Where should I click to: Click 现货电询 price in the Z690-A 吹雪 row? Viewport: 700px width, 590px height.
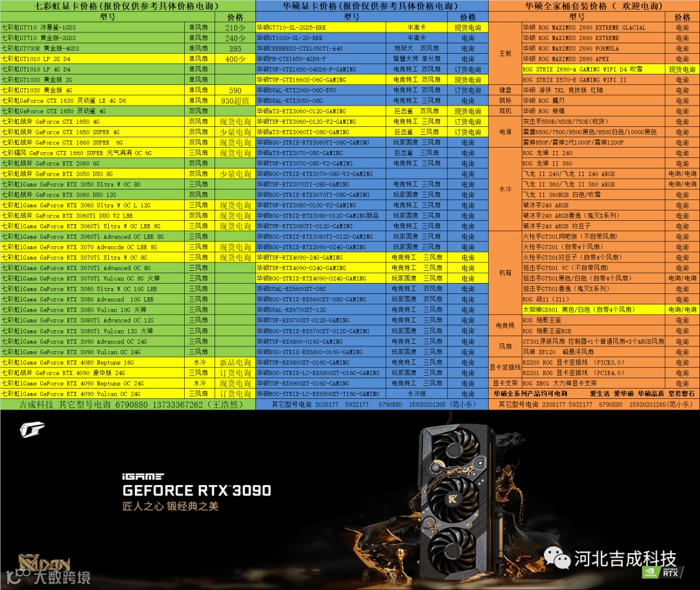682,69
